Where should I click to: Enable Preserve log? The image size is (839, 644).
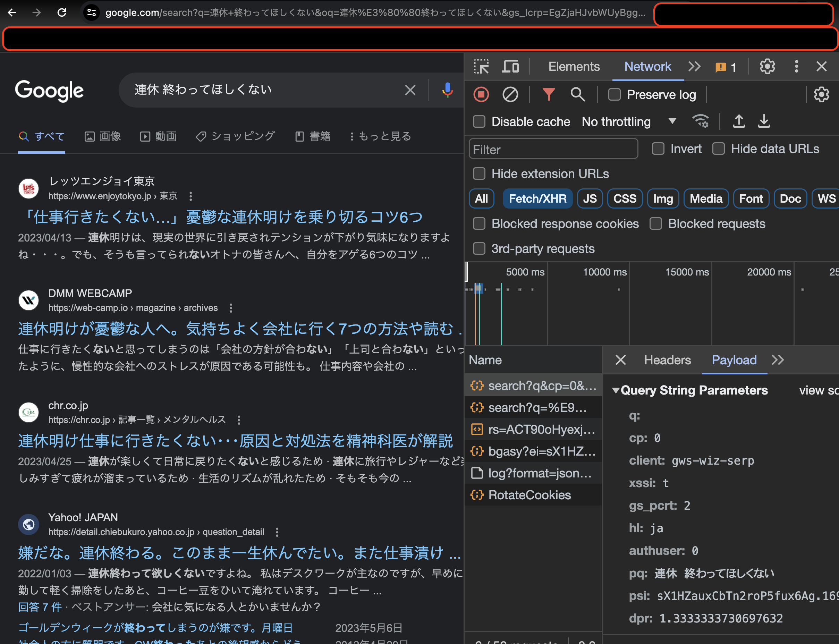614,94
